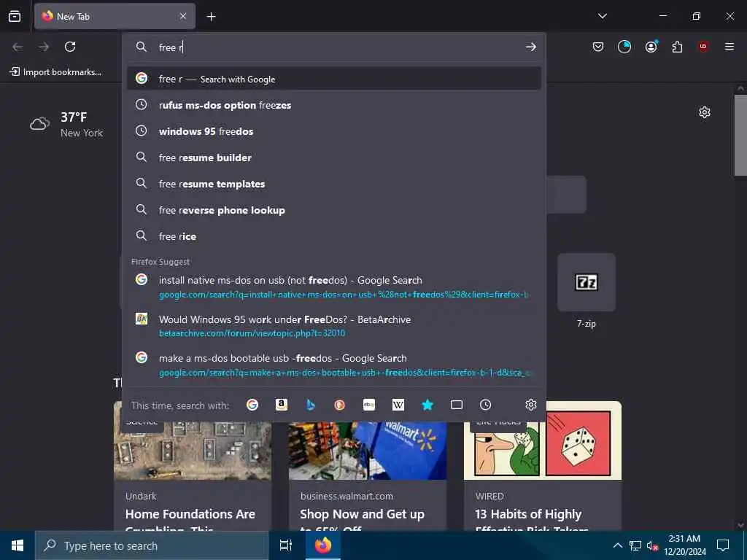Show hidden system tray icons
Viewport: 747px width, 560px height.
617,545
